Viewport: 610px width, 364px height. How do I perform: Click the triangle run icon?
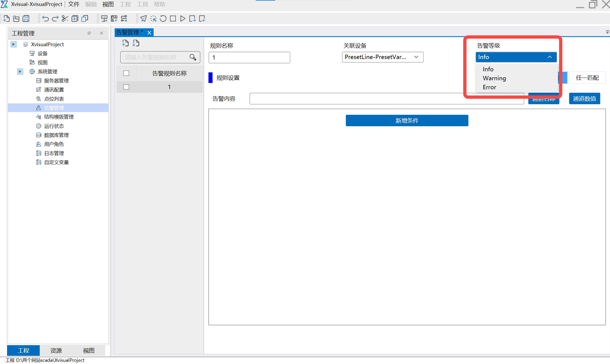coord(183,19)
